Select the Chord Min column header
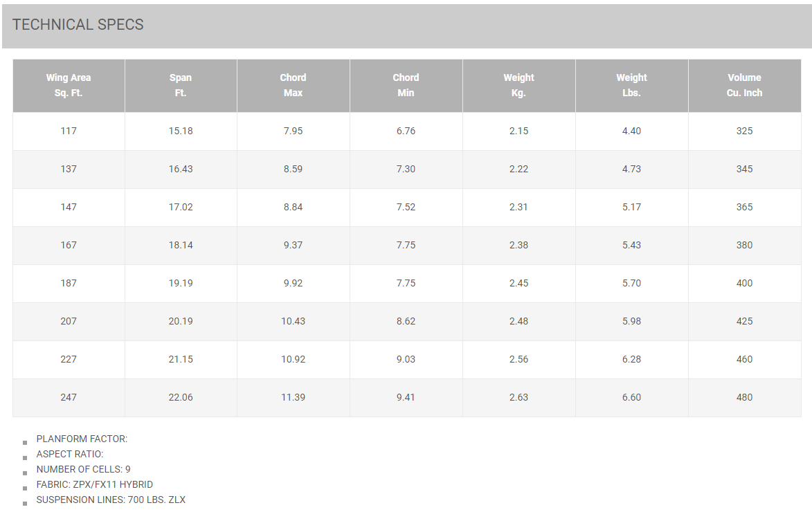The height and width of the screenshot is (512, 812). pyautogui.click(x=406, y=85)
